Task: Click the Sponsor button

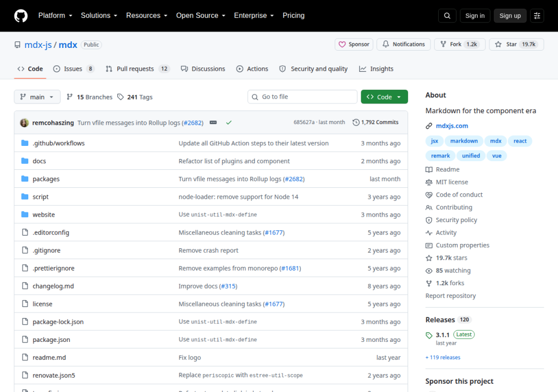Action: (354, 45)
